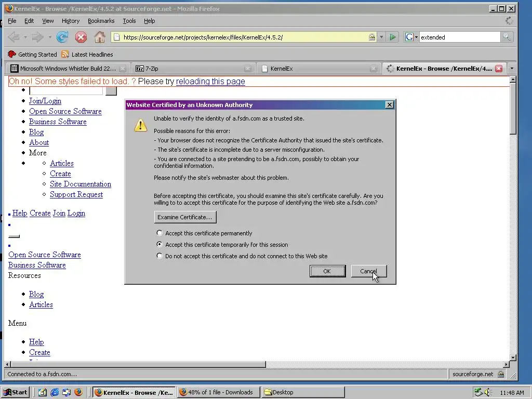Open the address bar history dropdown
This screenshot has width=532, height=399.
click(x=381, y=37)
